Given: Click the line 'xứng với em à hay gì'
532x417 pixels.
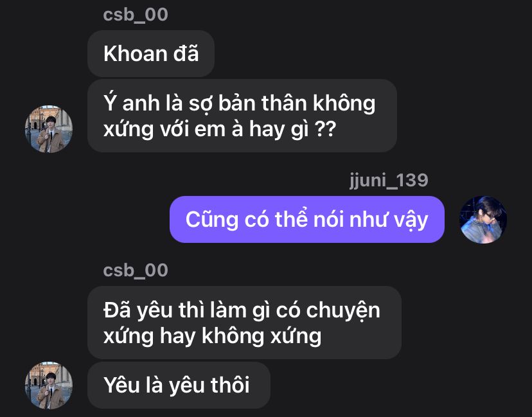Looking at the screenshot, I should 206,129.
